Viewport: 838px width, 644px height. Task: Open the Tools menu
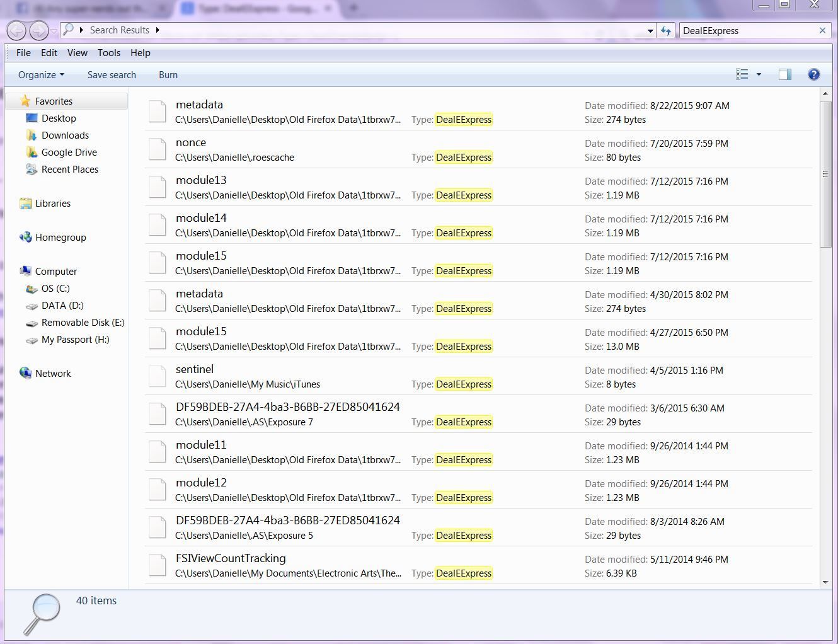(109, 53)
